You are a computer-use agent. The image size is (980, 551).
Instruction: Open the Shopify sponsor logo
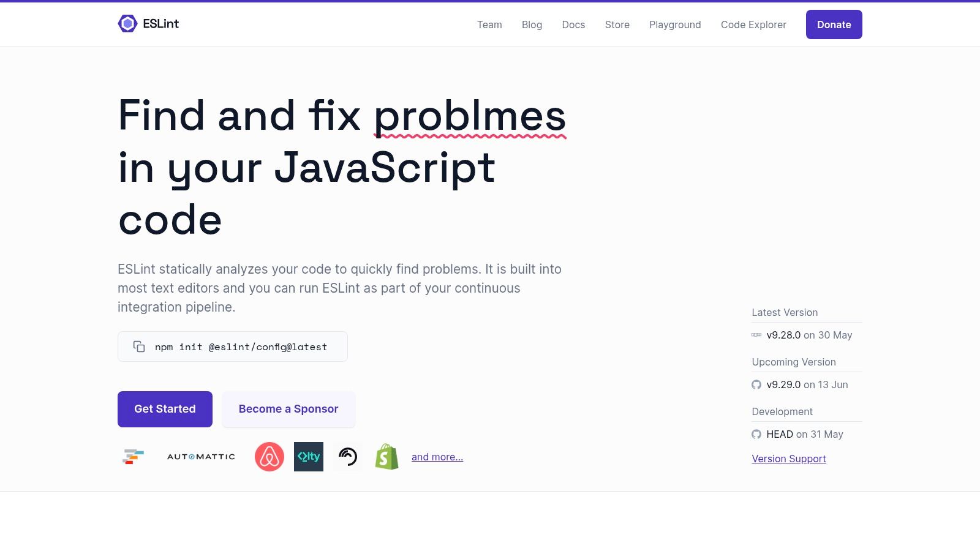387,457
